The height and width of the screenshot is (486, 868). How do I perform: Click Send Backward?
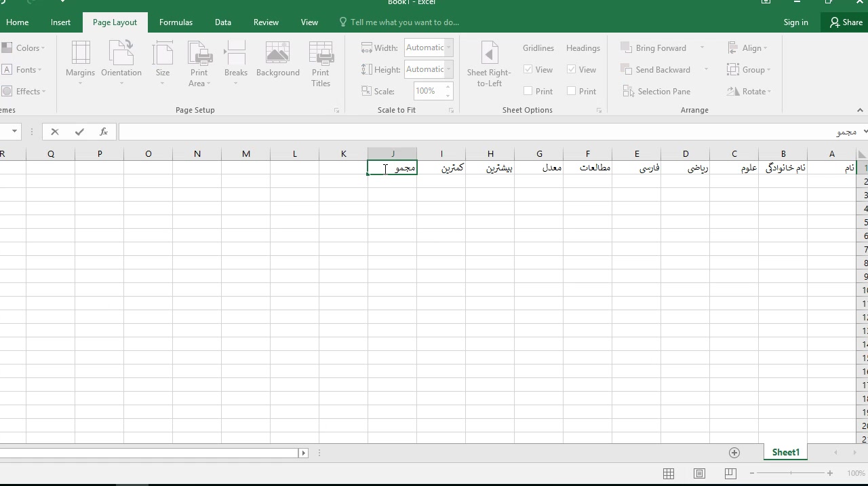click(656, 70)
